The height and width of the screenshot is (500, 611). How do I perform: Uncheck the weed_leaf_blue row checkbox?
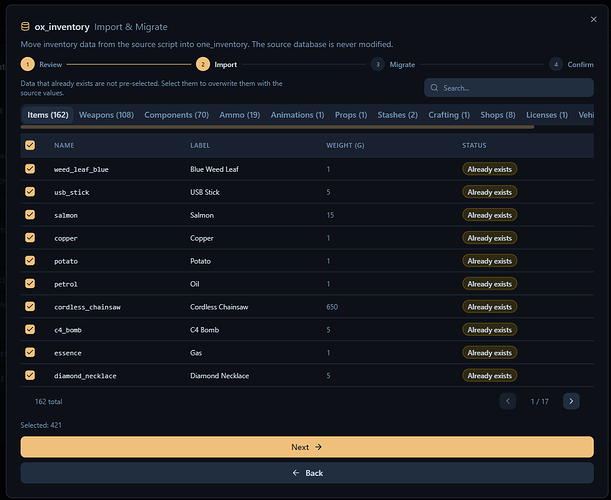[x=30, y=169]
